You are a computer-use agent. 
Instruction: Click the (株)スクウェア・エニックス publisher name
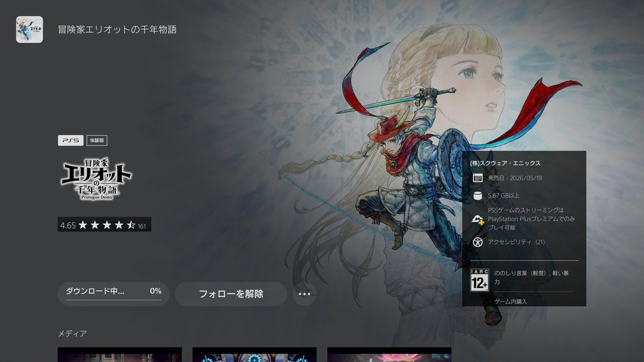[505, 163]
